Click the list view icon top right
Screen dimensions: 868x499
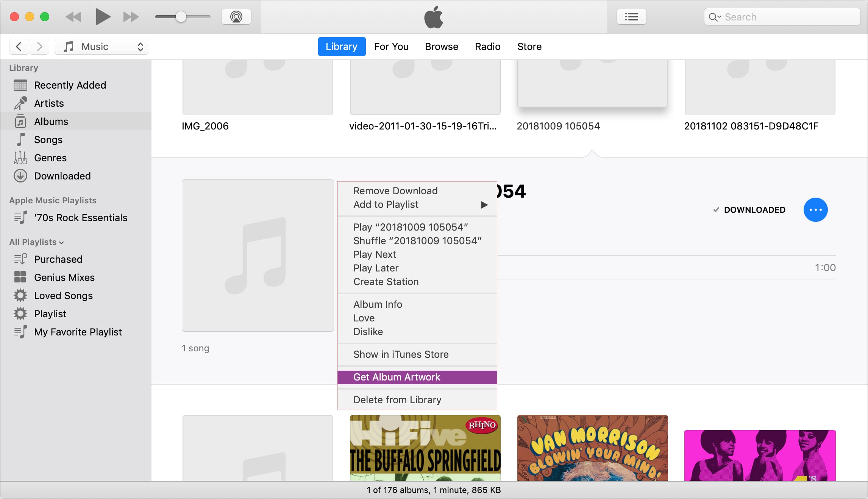coord(631,17)
